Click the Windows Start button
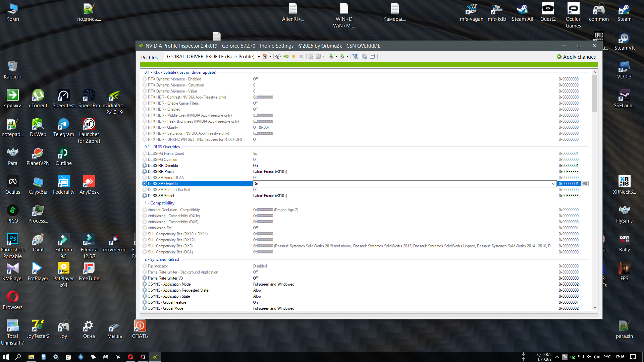Viewport: 644px width, 362px height. coord(6,357)
